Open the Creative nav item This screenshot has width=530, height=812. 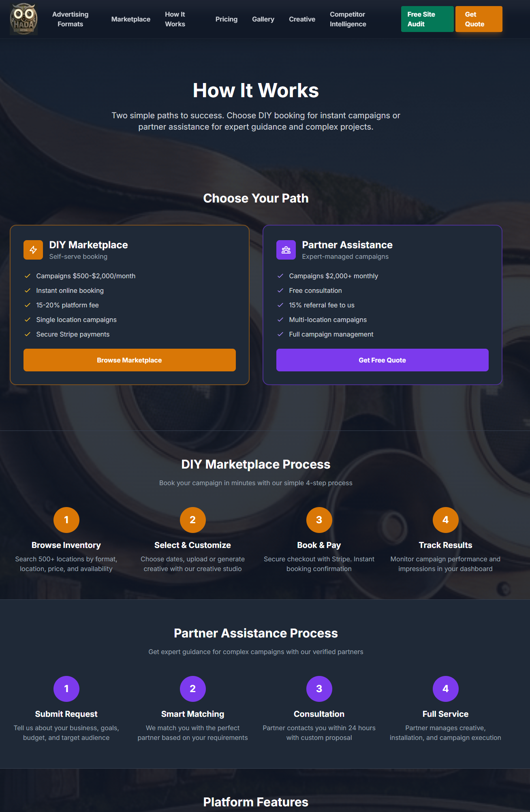(302, 19)
